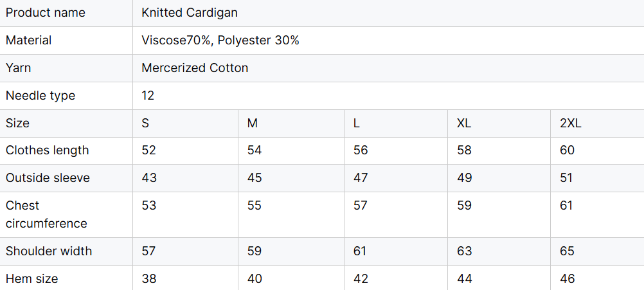Select Shoulder width value 65 for 2XL
The image size is (644, 290).
[567, 251]
